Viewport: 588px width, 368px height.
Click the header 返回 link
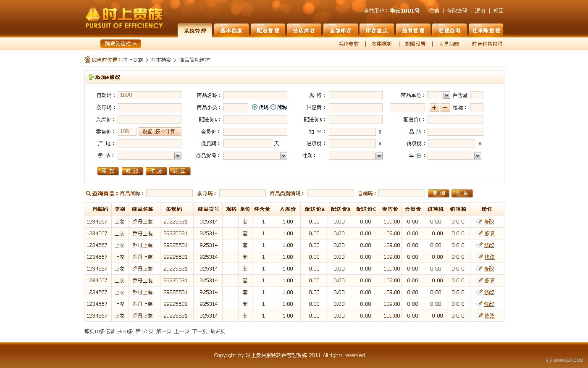click(498, 11)
